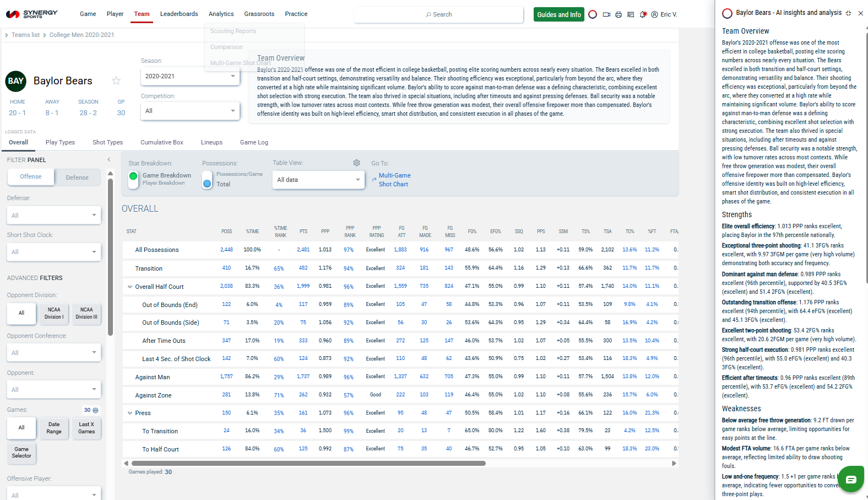Click the horizontal table scrollbar
The height and width of the screenshot is (500, 868).
(308, 463)
